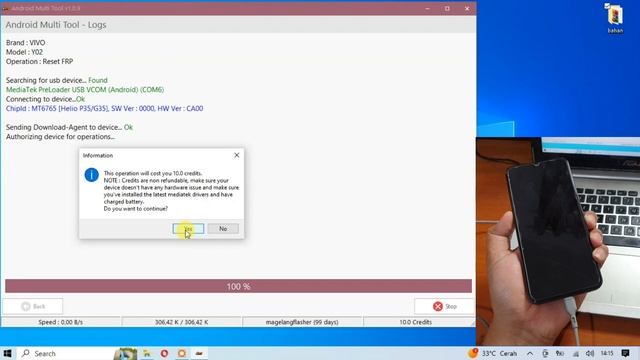Click the 100 % progress bar
640x360 pixels.
coord(238,286)
